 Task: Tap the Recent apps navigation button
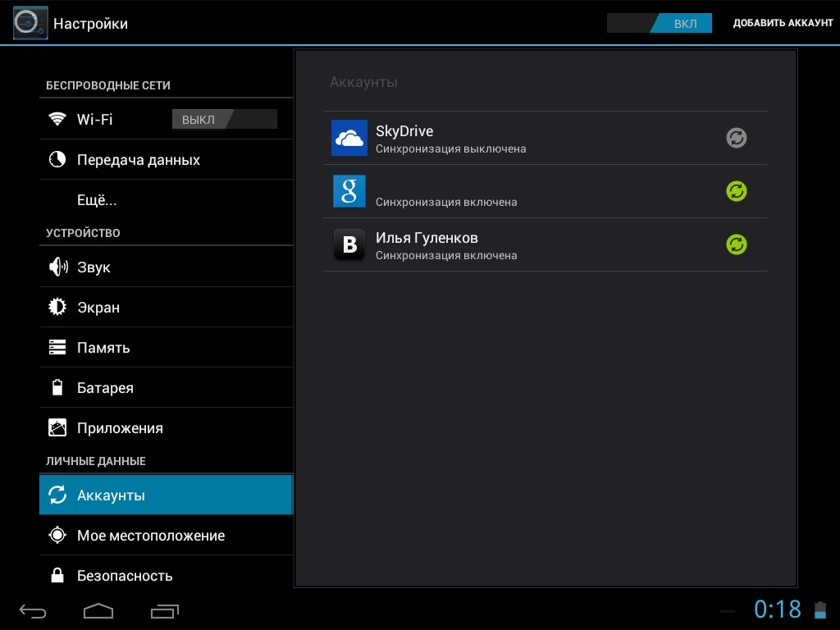164,610
